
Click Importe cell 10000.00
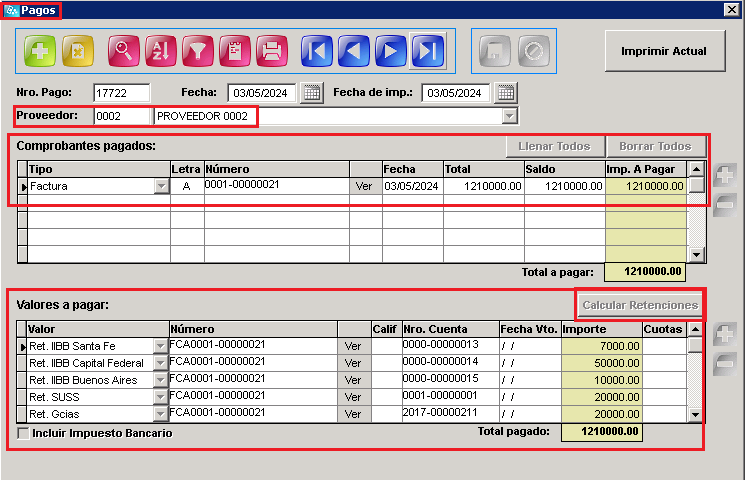[602, 380]
